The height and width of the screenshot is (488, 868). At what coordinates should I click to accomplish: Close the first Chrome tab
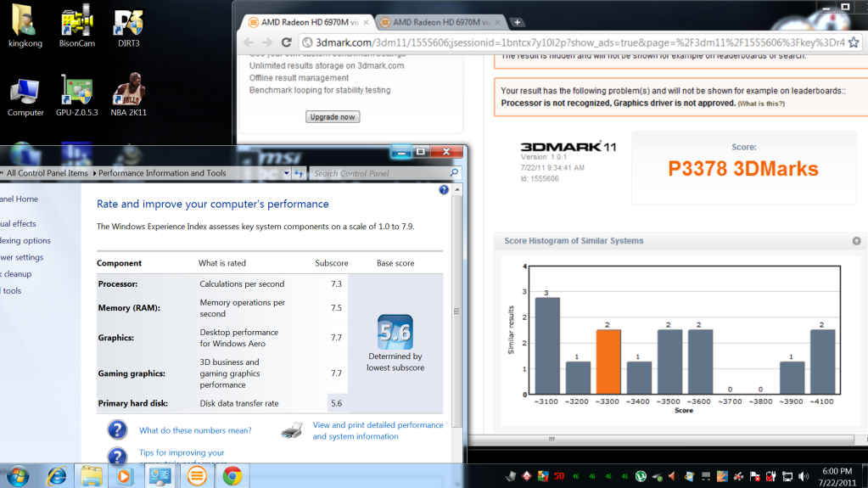point(366,23)
